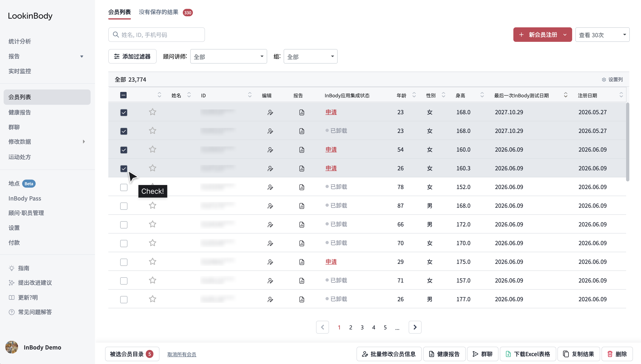
Task: Click the 下载Excel表格 button
Action: (528, 354)
